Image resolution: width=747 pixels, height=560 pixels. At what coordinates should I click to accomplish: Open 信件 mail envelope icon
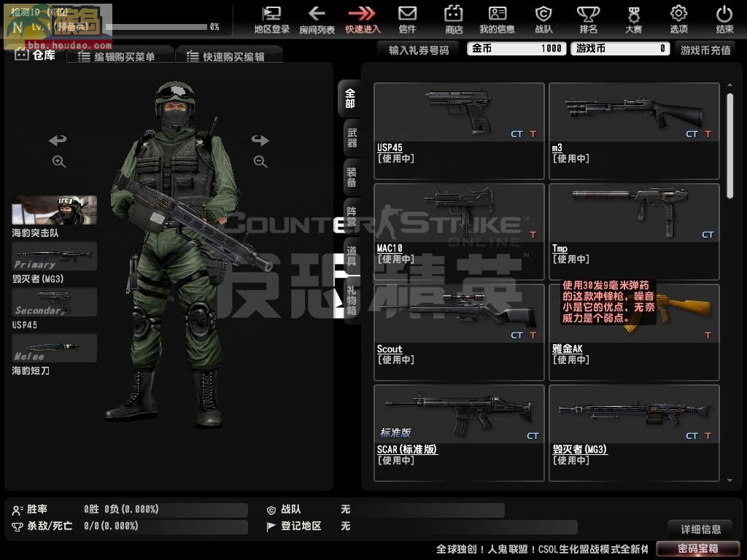tap(407, 20)
